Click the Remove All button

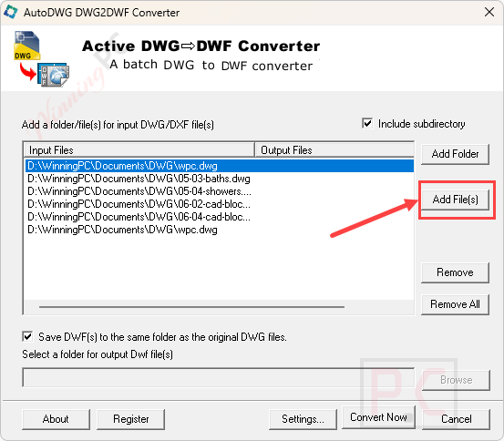pos(455,304)
